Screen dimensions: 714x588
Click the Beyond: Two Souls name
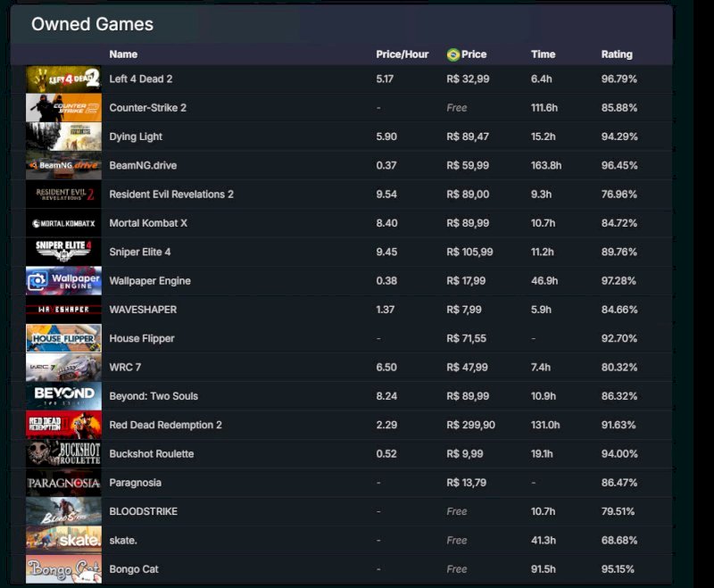(154, 396)
